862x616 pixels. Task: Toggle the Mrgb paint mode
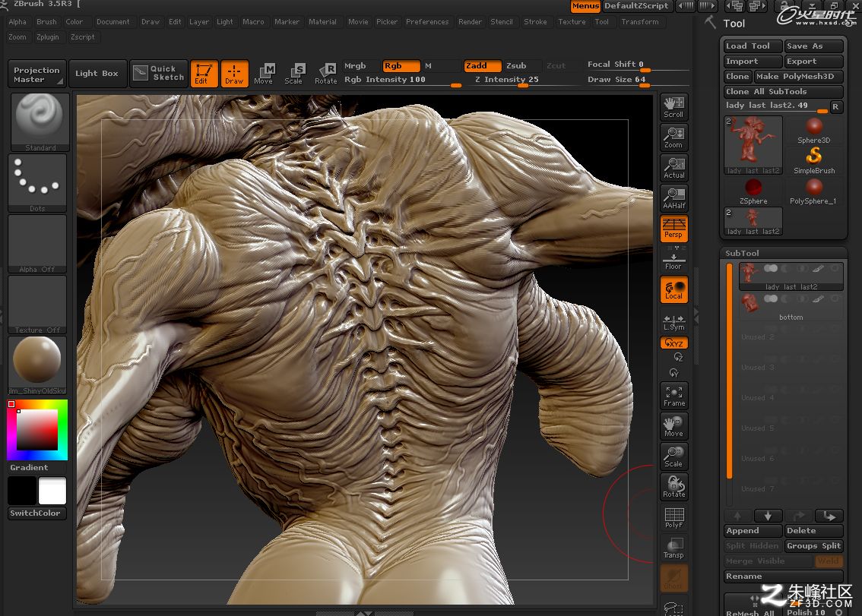(361, 66)
